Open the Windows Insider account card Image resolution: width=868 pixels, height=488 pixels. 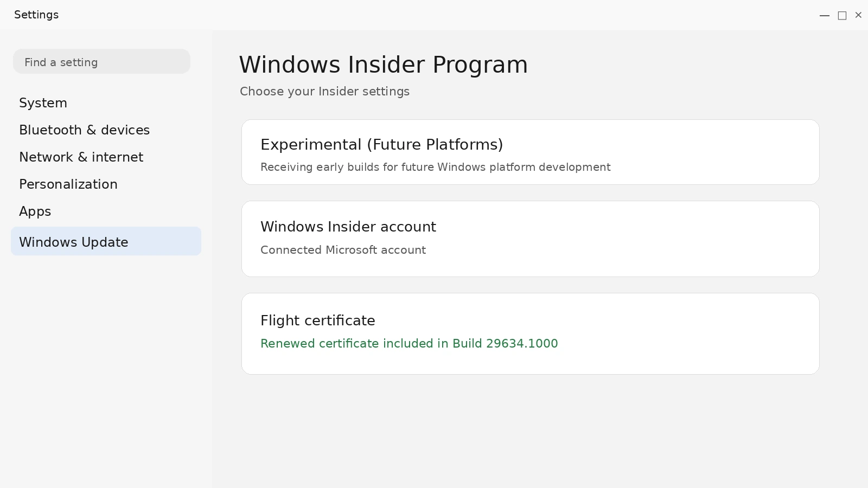[x=530, y=239]
